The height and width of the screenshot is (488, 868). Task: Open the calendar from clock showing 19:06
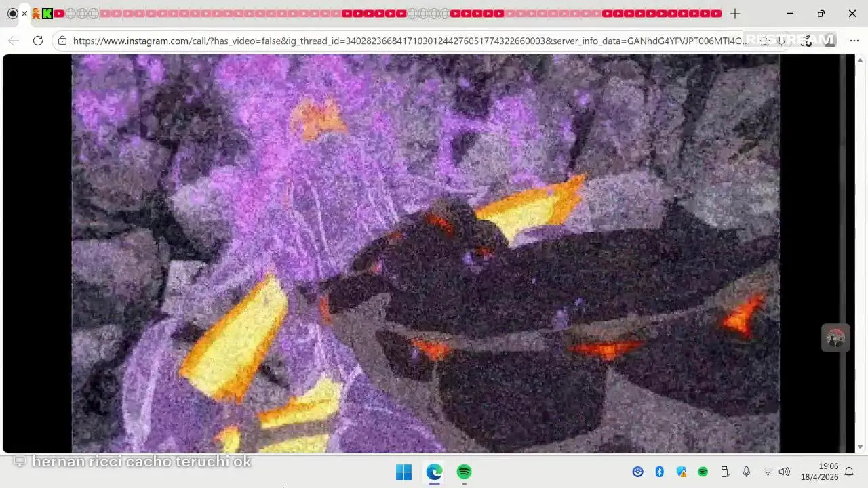[x=819, y=472]
